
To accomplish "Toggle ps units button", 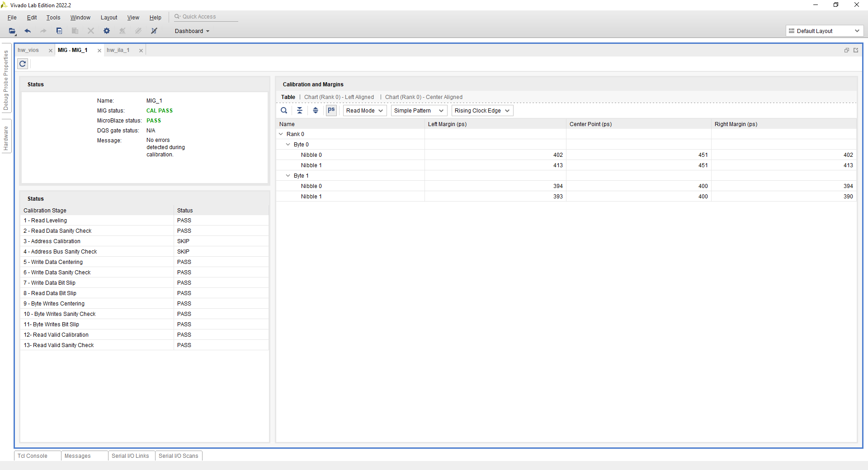I will click(x=331, y=110).
